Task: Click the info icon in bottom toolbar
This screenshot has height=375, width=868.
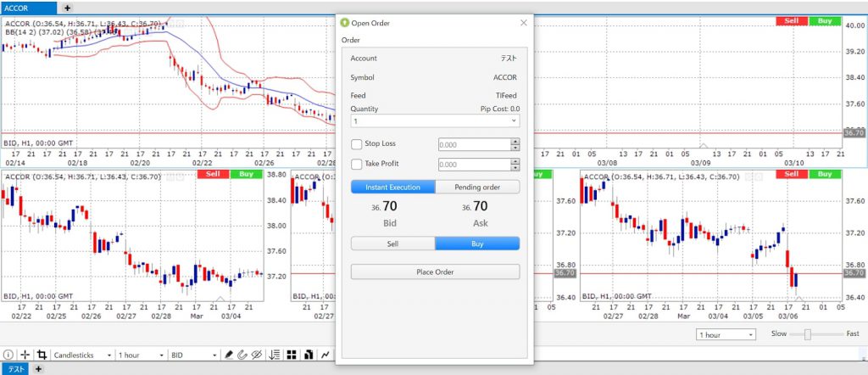Action: click(8, 355)
